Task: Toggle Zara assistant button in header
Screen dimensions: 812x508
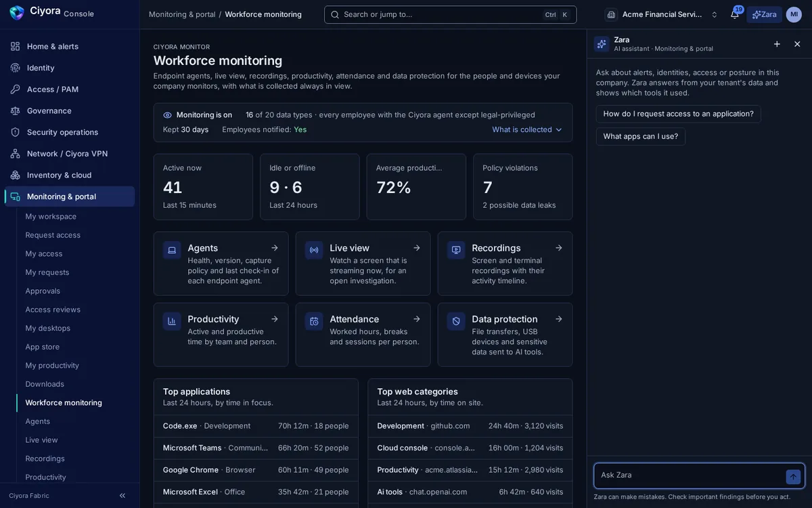Action: pos(764,14)
